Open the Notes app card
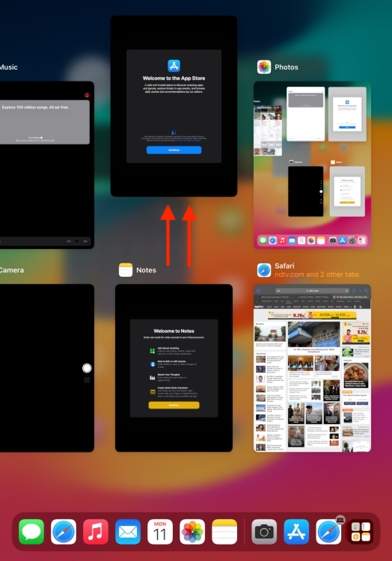Screen dimensions: 392x561 [174, 368]
